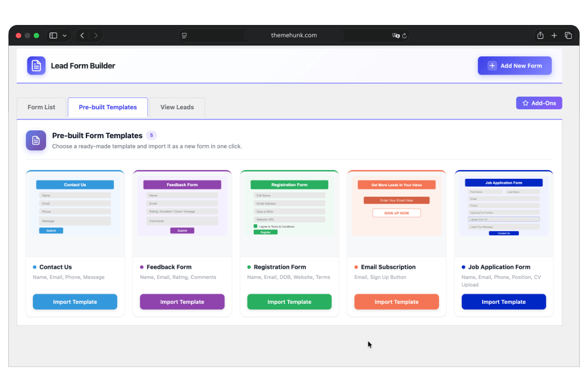Click the SIGN UP NOW preview button
The width and height of the screenshot is (588, 392).
(396, 213)
